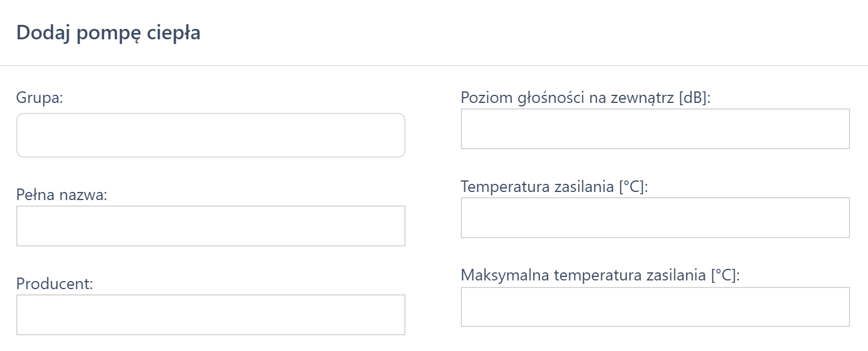This screenshot has height=351, width=868.
Task: Click the "Producent:" label
Action: (54, 284)
